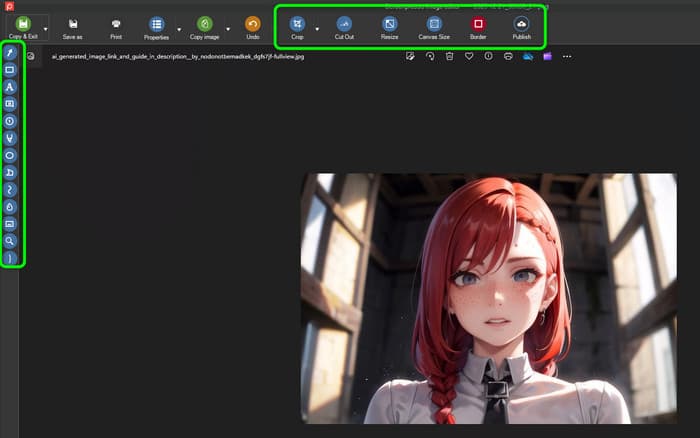Screen dimensions: 700x438
Task: Click the blue OneDrive cloud icon
Action: coord(528,56)
